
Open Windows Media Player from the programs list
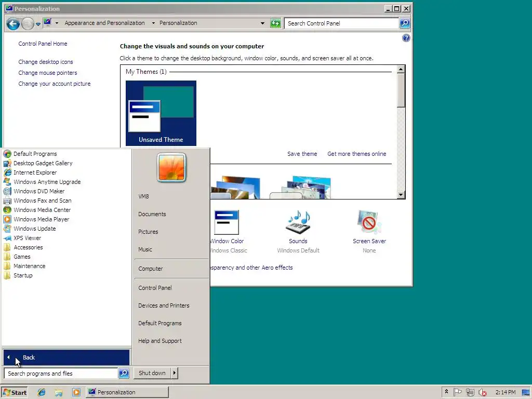pos(41,219)
